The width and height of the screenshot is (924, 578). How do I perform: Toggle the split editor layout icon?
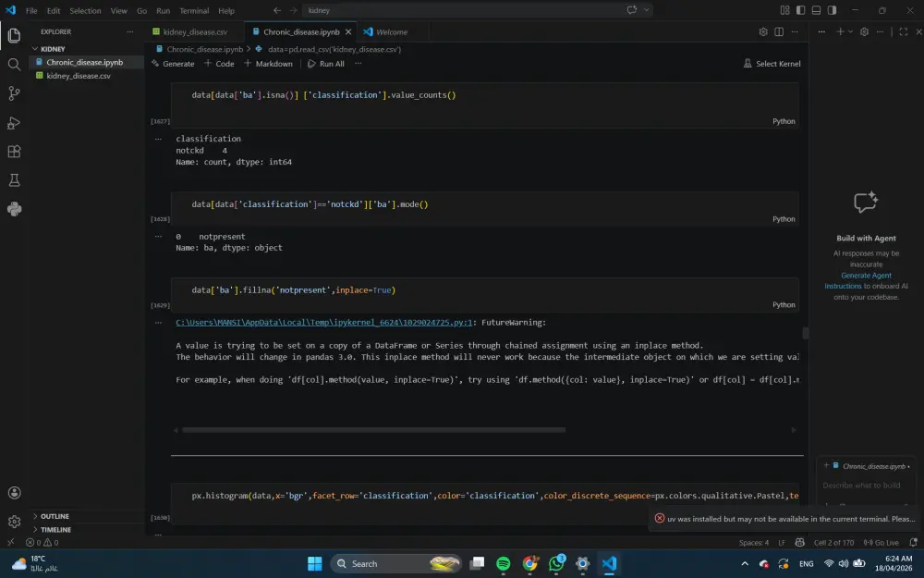(777, 31)
